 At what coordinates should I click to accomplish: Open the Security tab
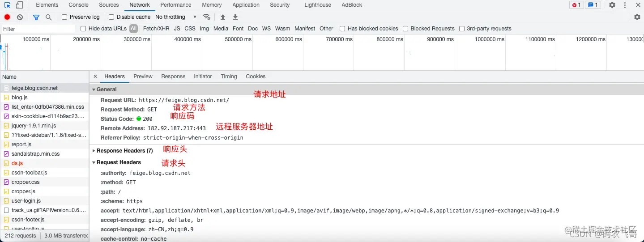coord(280,5)
